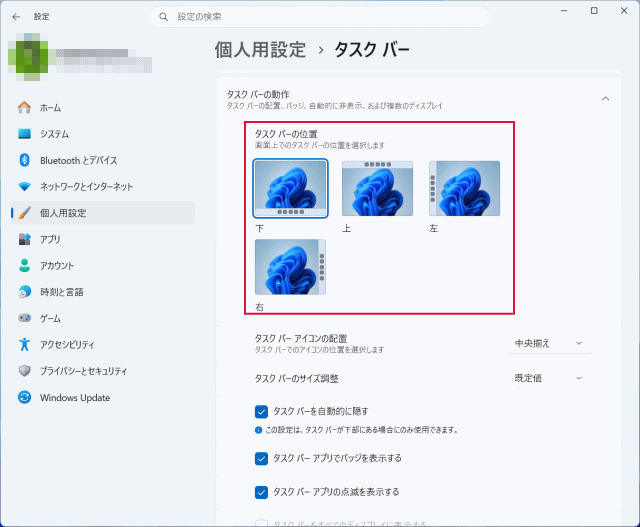Select 個人用設定 category label
640x527 pixels.
click(x=63, y=213)
